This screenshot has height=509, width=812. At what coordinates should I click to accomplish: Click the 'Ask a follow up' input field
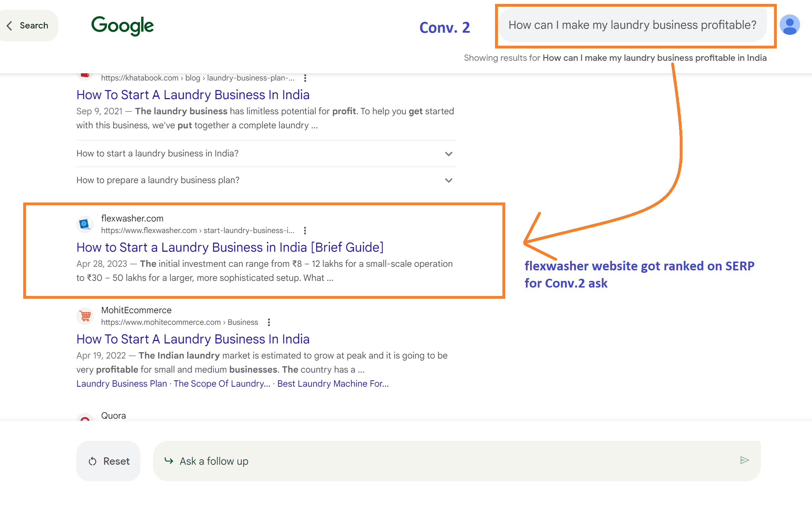447,461
